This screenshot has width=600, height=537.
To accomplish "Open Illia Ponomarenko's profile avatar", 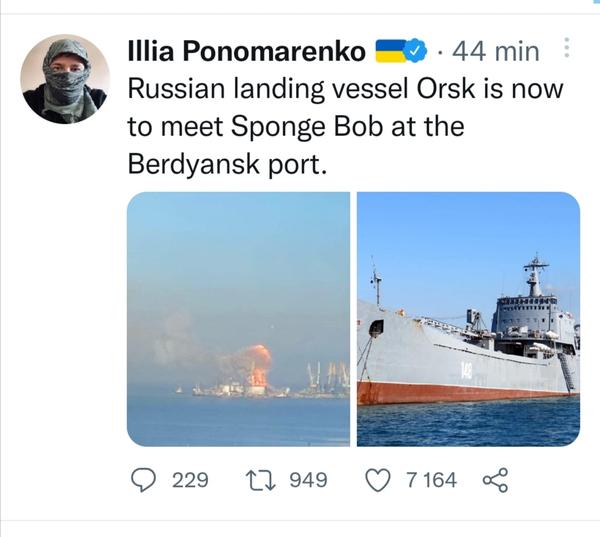I will pyautogui.click(x=65, y=79).
